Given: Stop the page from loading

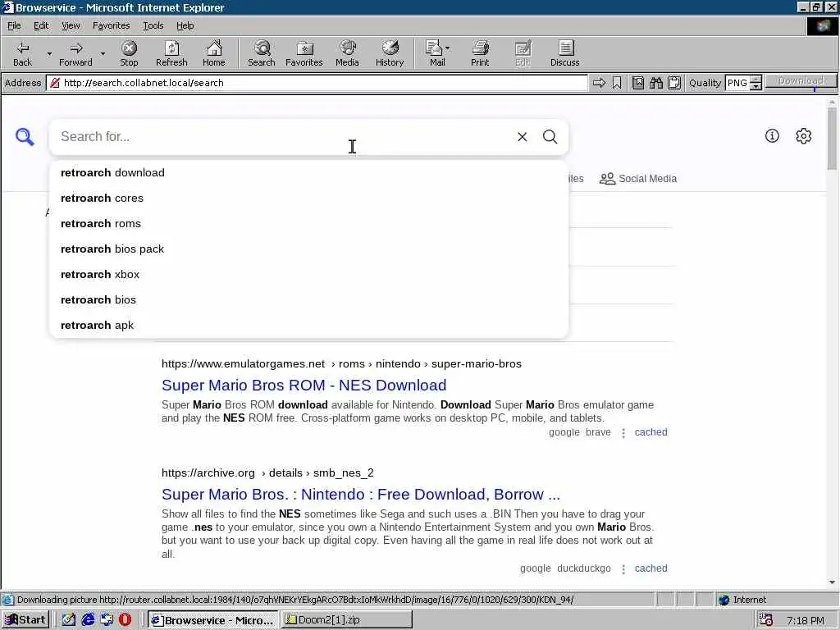Looking at the screenshot, I should pos(129,53).
